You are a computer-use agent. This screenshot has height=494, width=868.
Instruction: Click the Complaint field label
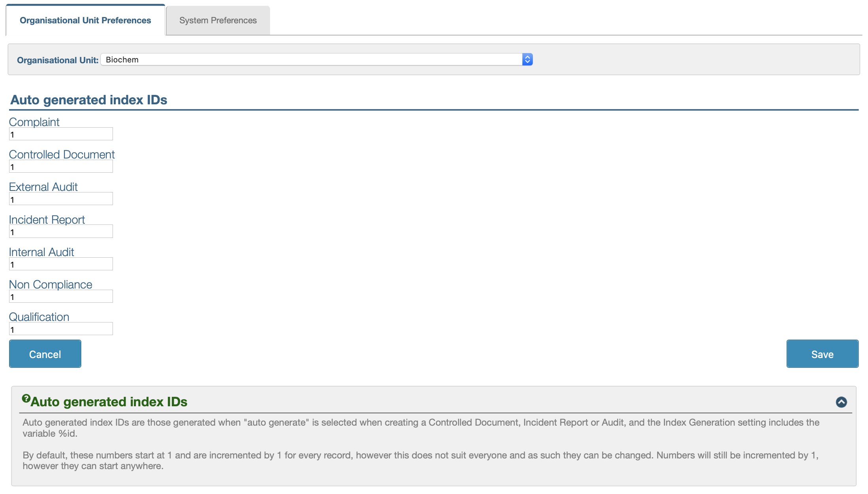coord(34,122)
